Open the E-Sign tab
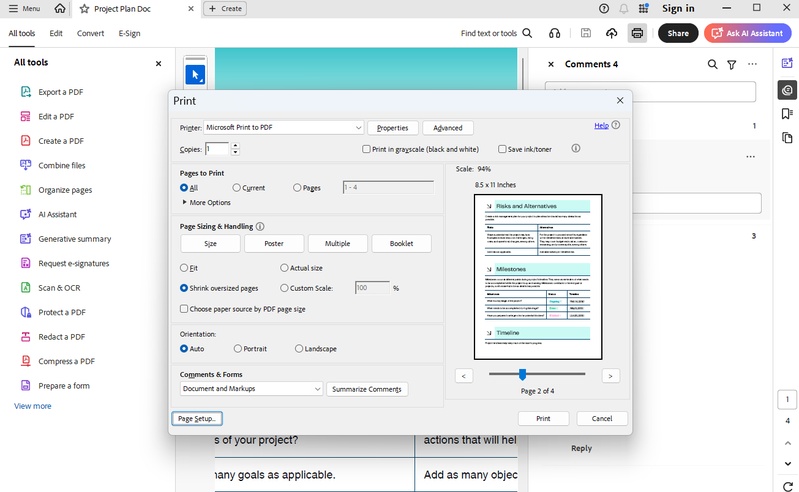The height and width of the screenshot is (492, 799). pyautogui.click(x=129, y=33)
